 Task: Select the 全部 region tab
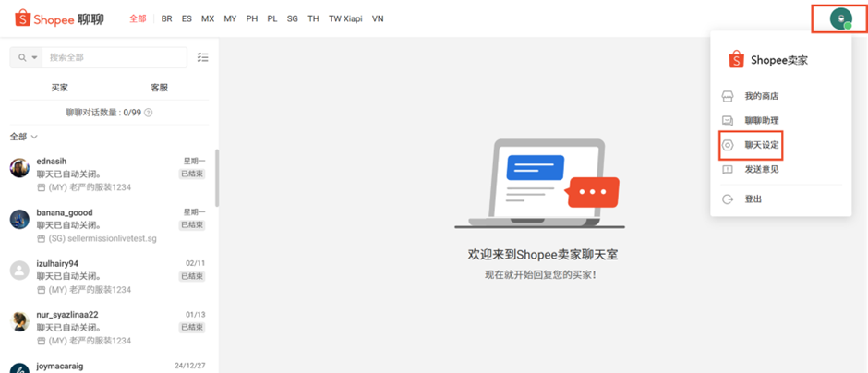click(138, 18)
